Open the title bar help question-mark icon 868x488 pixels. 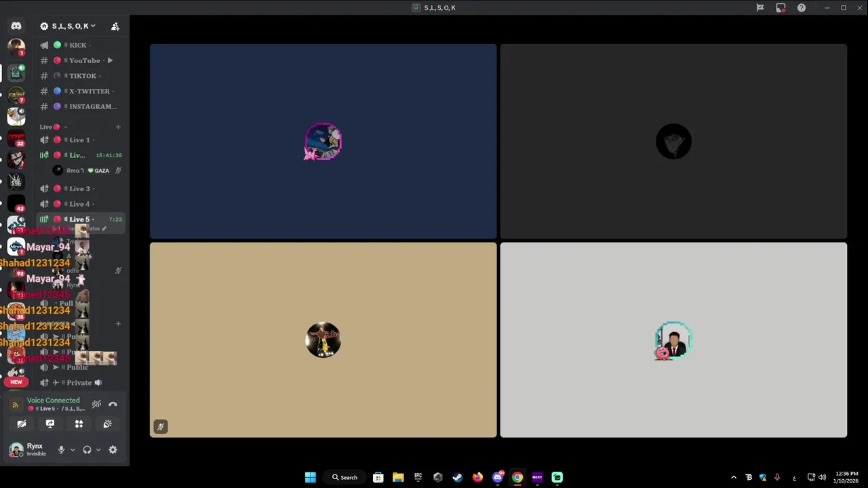[x=802, y=7]
